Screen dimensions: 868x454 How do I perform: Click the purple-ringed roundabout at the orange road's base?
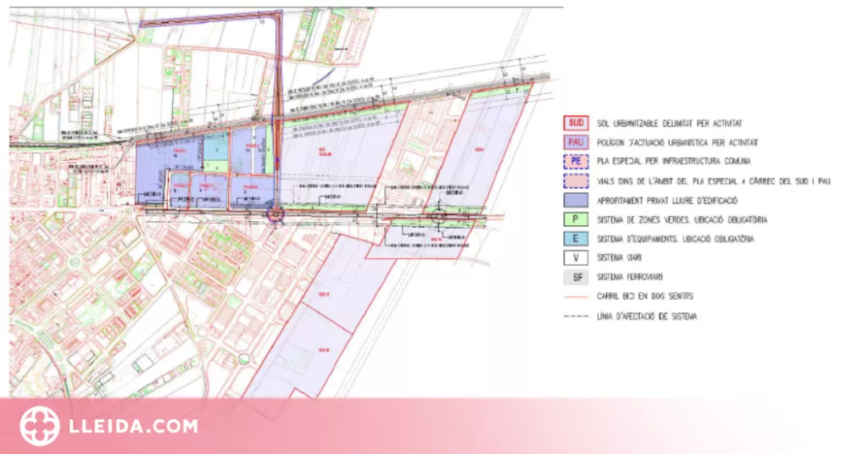(275, 214)
